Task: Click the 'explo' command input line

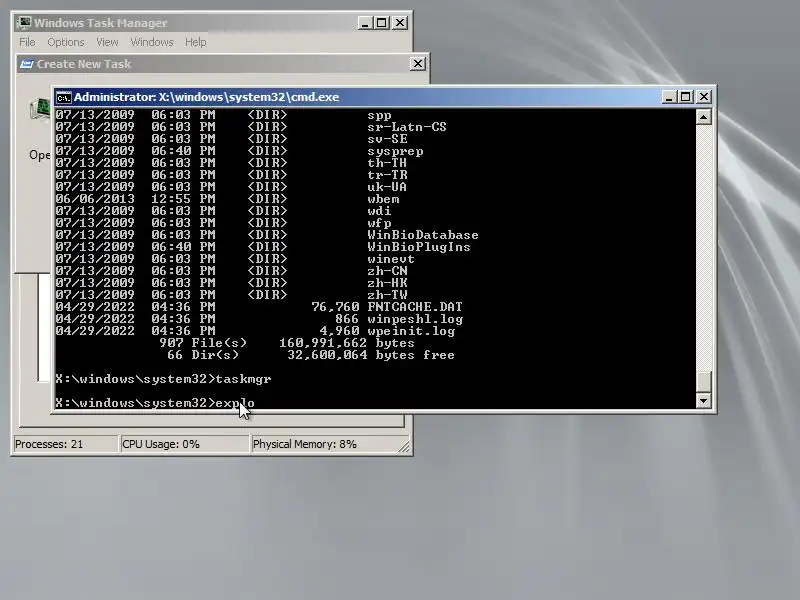Action: tap(155, 403)
